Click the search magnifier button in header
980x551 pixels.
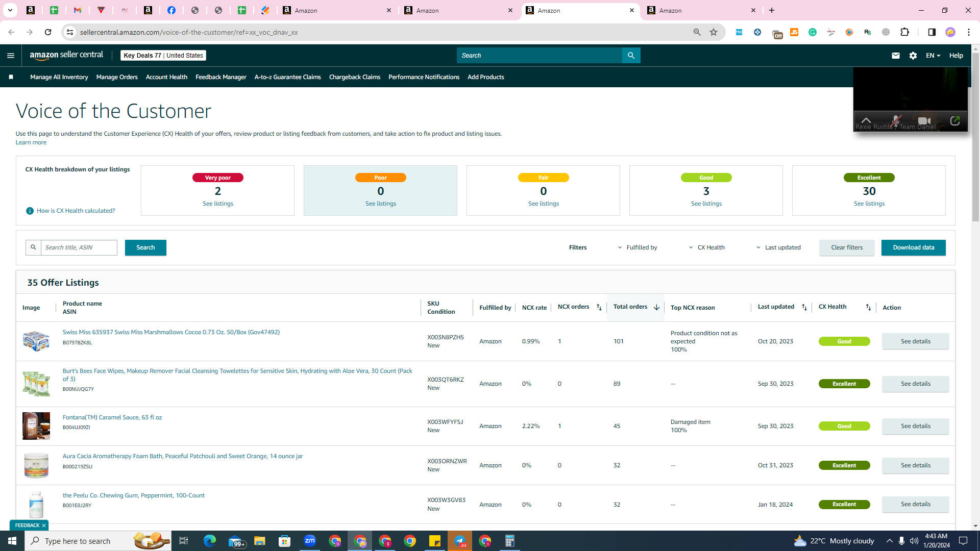point(631,56)
